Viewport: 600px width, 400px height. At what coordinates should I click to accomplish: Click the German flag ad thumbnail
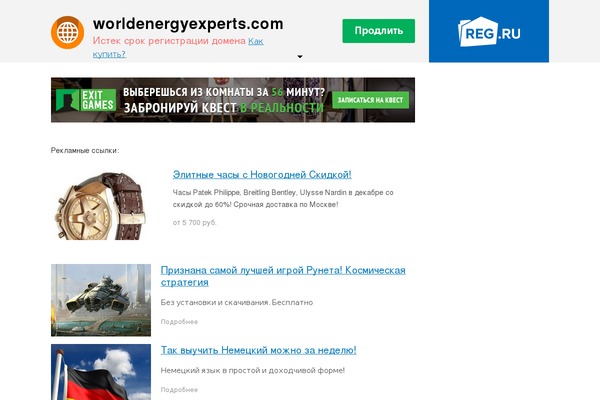(101, 372)
